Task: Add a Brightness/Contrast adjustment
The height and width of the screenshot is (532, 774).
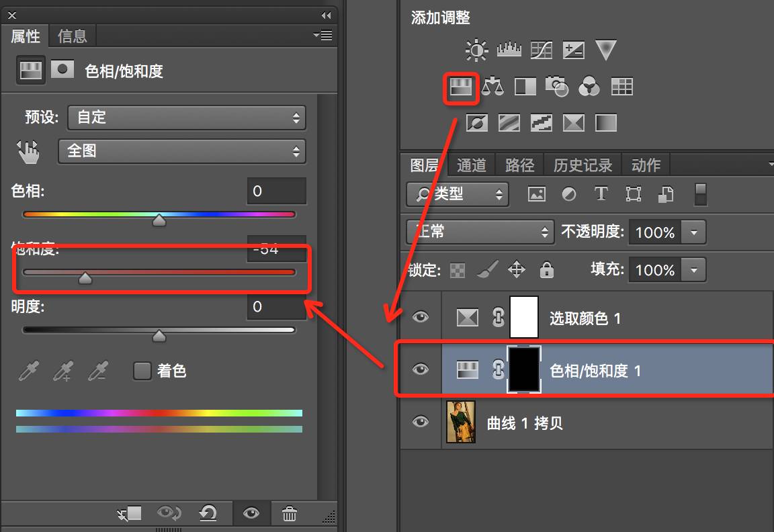Action: [x=476, y=50]
